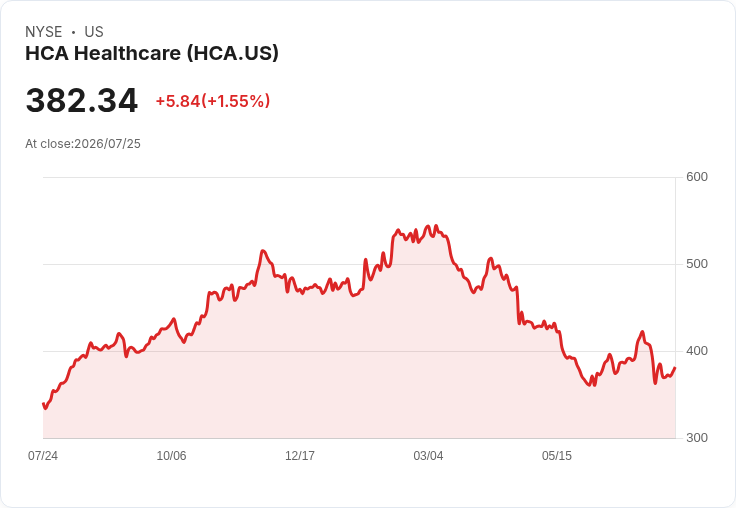
Task: Select the 07/24 date axis label
Action: (43, 456)
